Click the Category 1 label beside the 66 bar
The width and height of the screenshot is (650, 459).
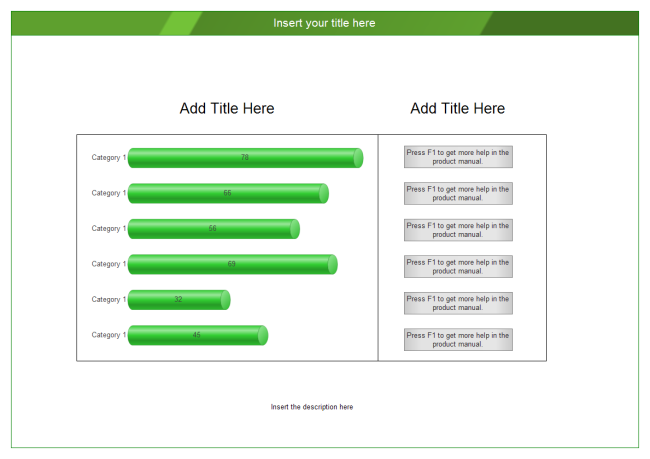pyautogui.click(x=109, y=193)
